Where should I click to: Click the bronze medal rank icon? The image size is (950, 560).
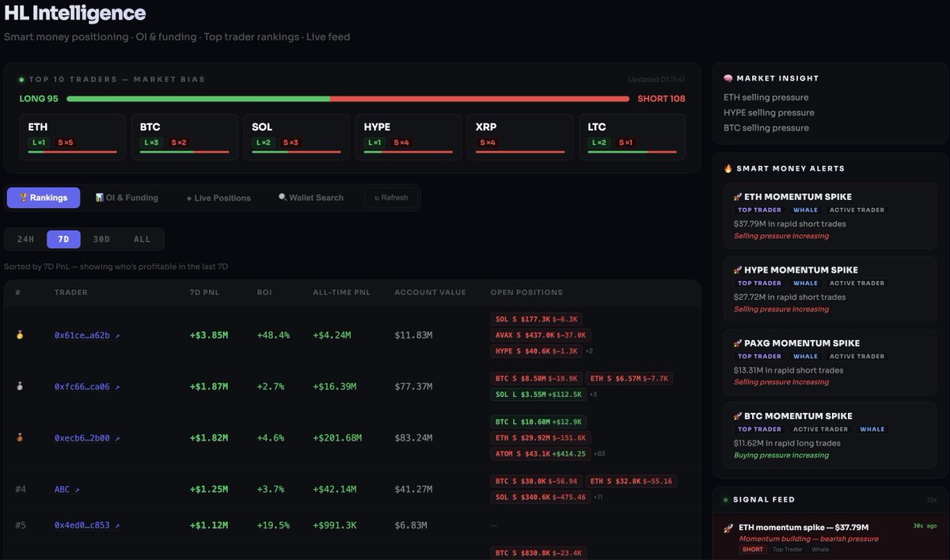point(20,437)
